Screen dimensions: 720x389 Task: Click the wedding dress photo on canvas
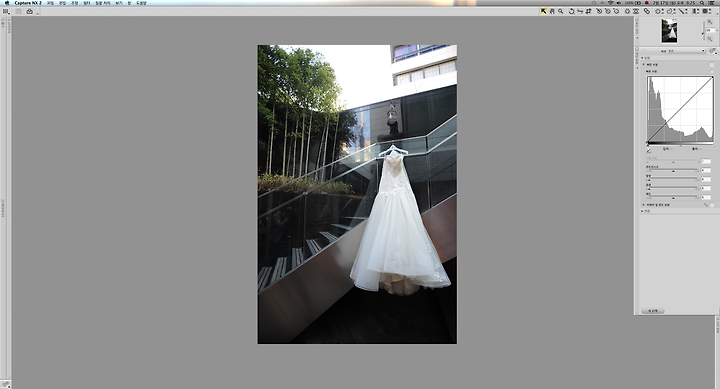click(357, 194)
